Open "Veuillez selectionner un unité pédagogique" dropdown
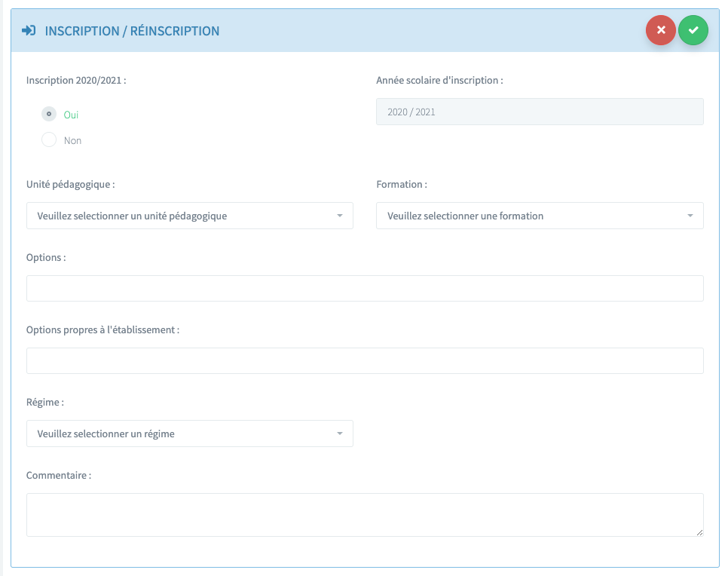Image resolution: width=728 pixels, height=576 pixels. [x=181, y=216]
